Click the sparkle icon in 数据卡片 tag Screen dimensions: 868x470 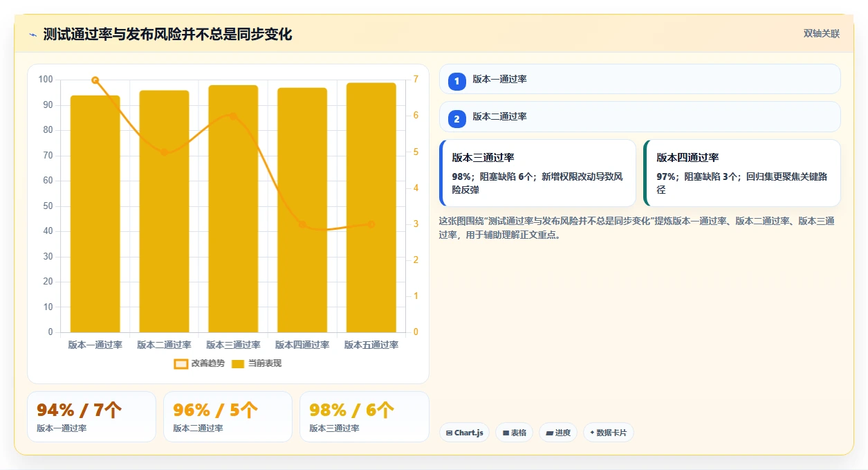coord(592,433)
